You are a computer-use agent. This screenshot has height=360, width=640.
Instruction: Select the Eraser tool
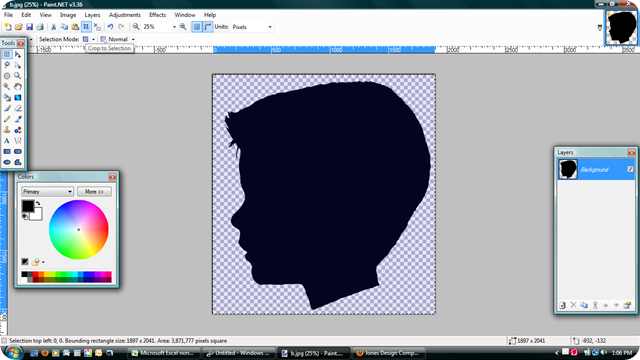tap(18, 108)
